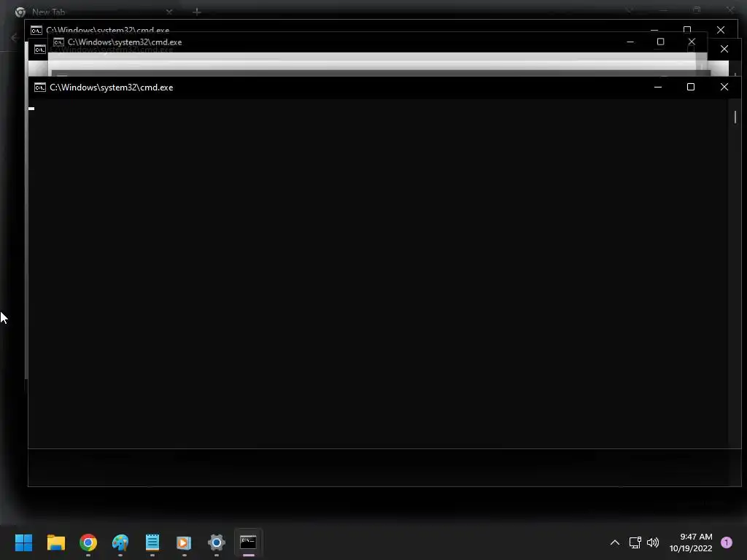This screenshot has height=560, width=747.
Task: Open the media player taskbar icon
Action: point(184,542)
